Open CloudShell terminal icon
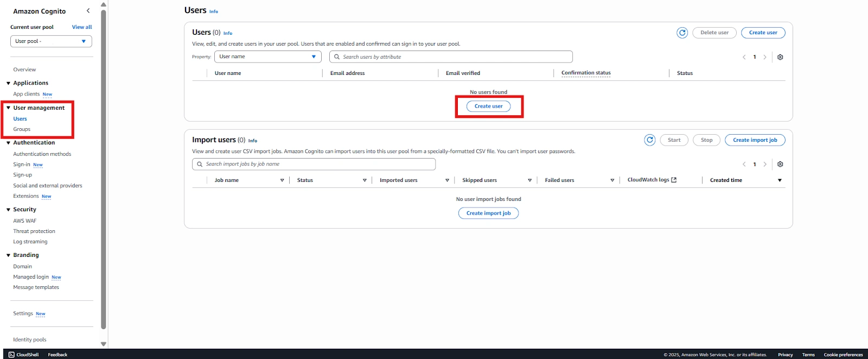Viewport: 868px width, 359px height. (x=11, y=355)
